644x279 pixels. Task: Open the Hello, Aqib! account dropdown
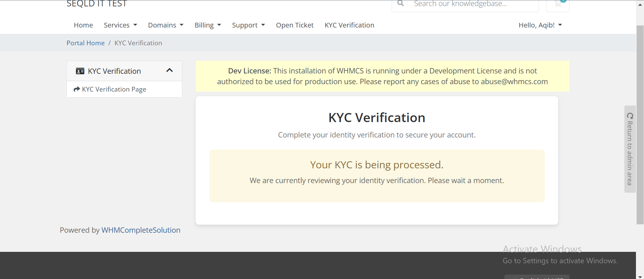point(540,25)
